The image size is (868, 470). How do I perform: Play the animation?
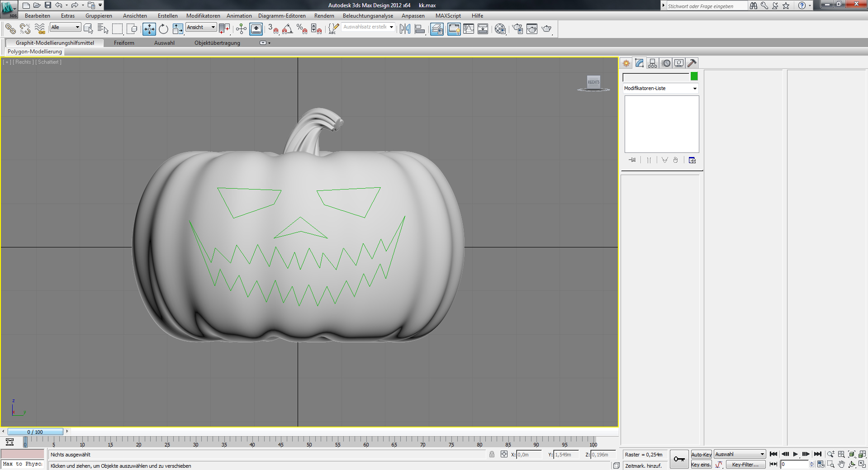(x=795, y=454)
